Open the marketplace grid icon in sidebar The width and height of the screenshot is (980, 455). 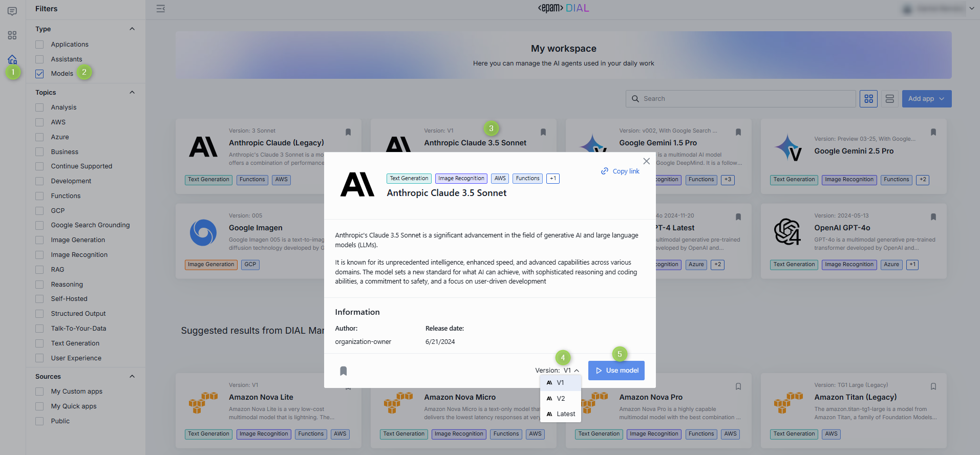click(12, 35)
